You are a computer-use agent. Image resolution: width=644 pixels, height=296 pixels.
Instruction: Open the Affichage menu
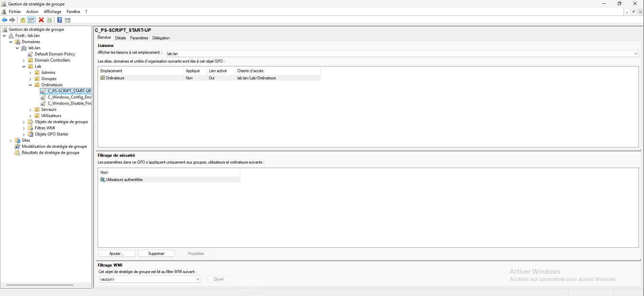pos(52,12)
